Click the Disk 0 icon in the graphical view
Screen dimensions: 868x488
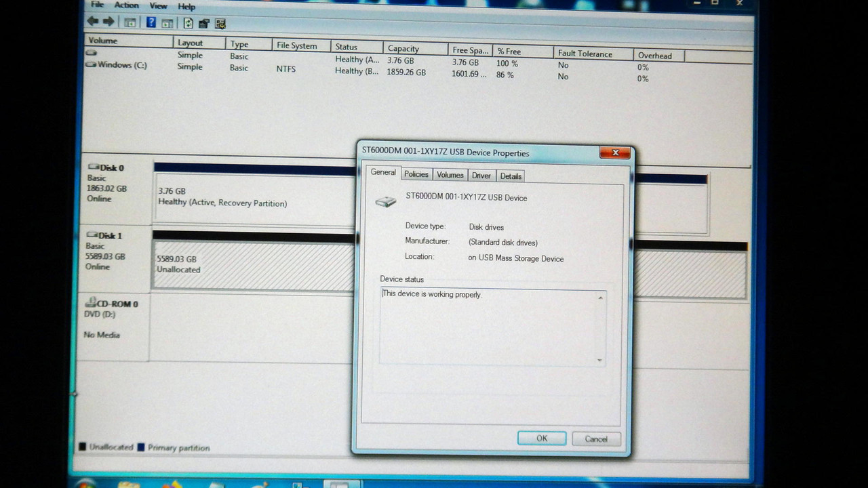tap(94, 167)
